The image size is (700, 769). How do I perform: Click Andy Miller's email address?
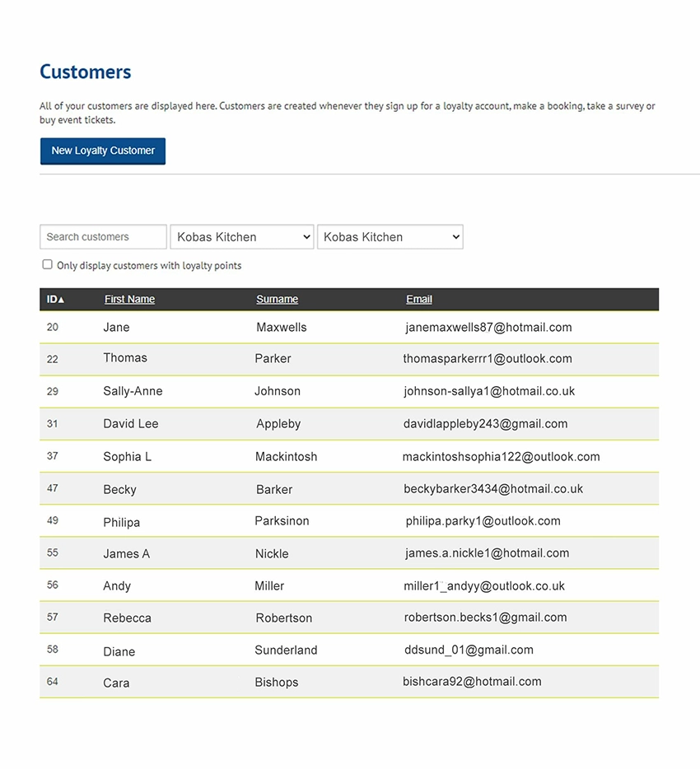(x=484, y=586)
